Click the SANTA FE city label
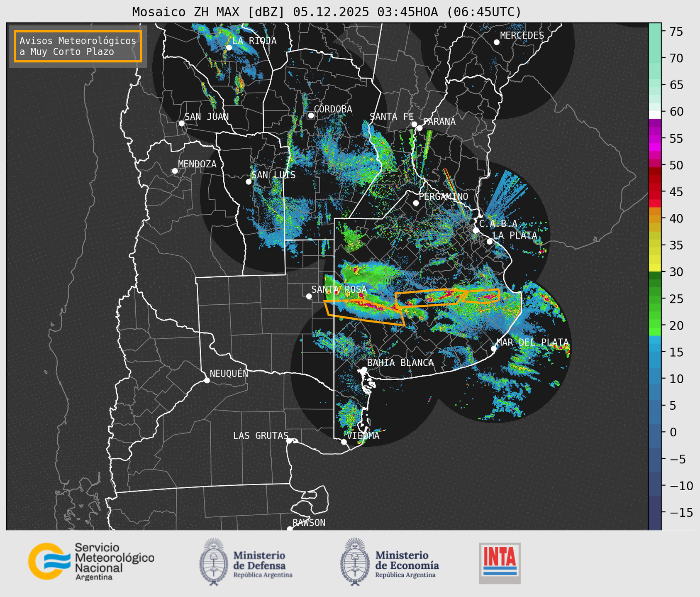 coord(392,117)
